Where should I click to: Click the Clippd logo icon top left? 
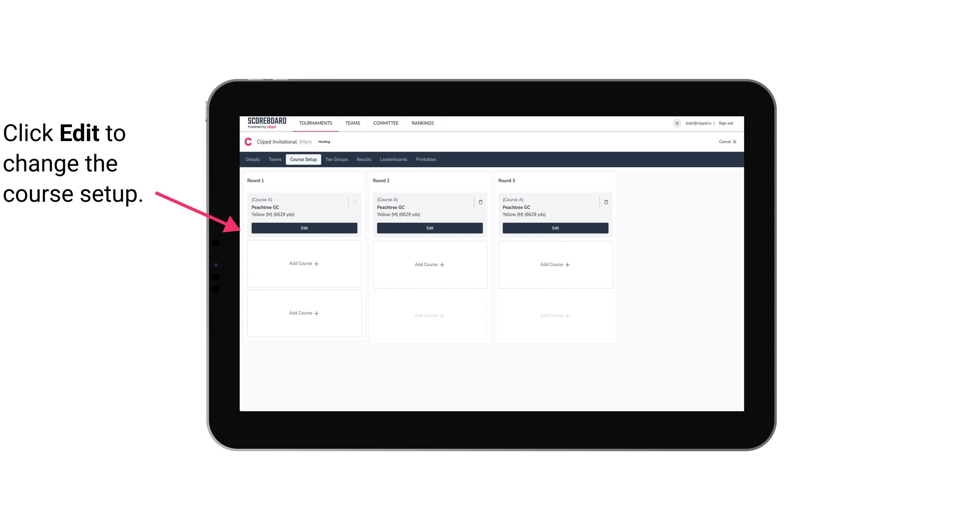pyautogui.click(x=249, y=142)
